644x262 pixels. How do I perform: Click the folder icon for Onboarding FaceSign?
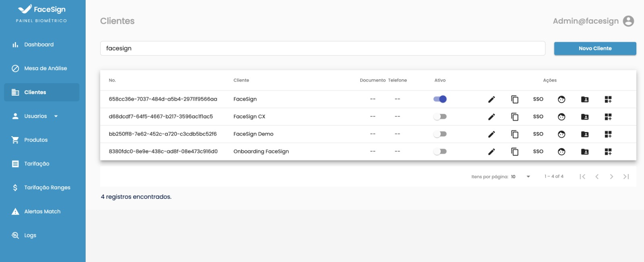585,152
